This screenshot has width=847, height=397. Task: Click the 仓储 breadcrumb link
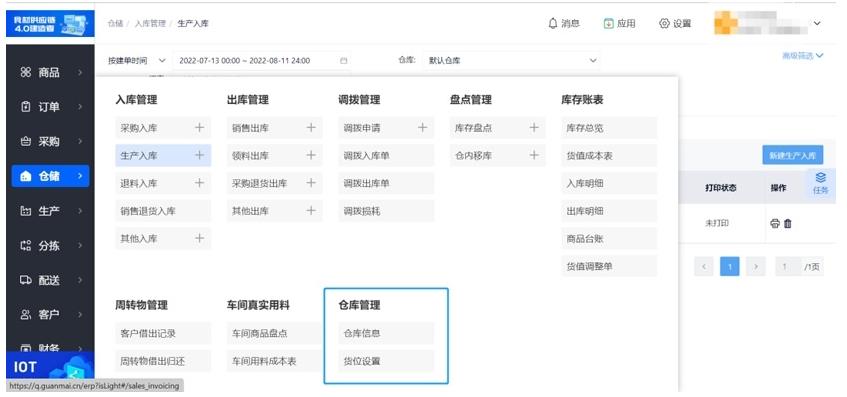[x=115, y=24]
